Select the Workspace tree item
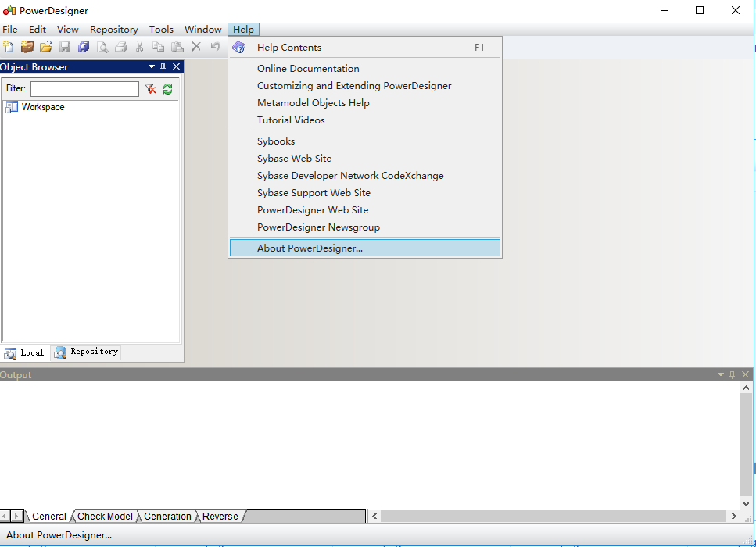This screenshot has width=756, height=547. (43, 107)
